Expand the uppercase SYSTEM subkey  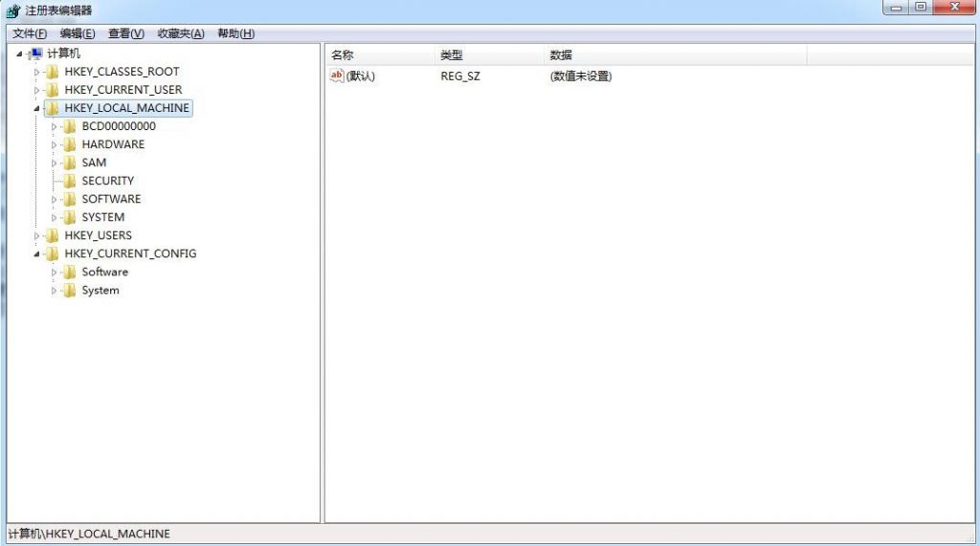pos(54,218)
